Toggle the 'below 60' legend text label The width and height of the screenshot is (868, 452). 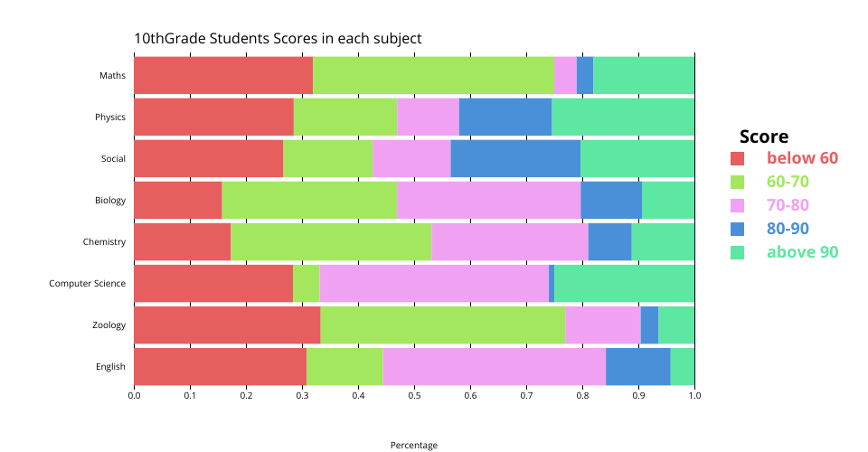coord(802,158)
